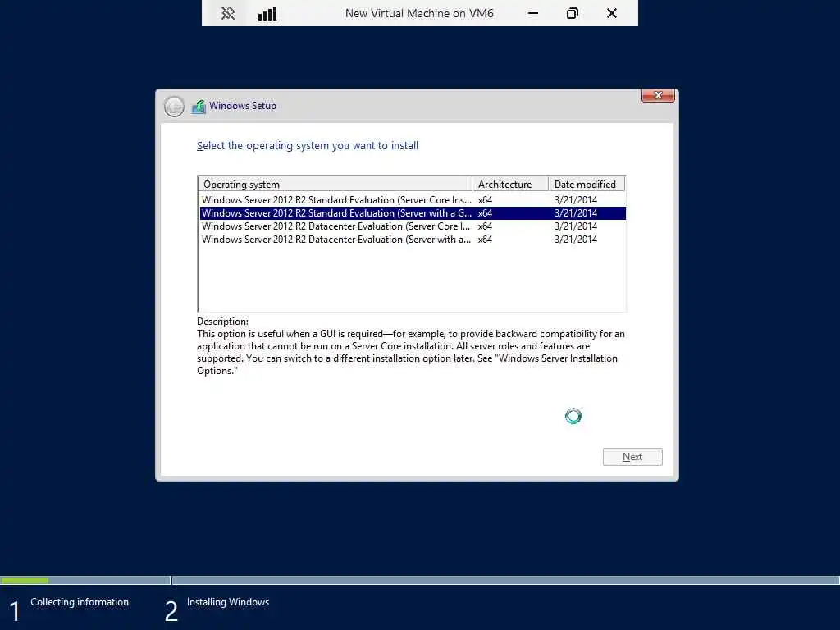Close the Windows Setup dialog
This screenshot has height=630, width=840.
658,95
